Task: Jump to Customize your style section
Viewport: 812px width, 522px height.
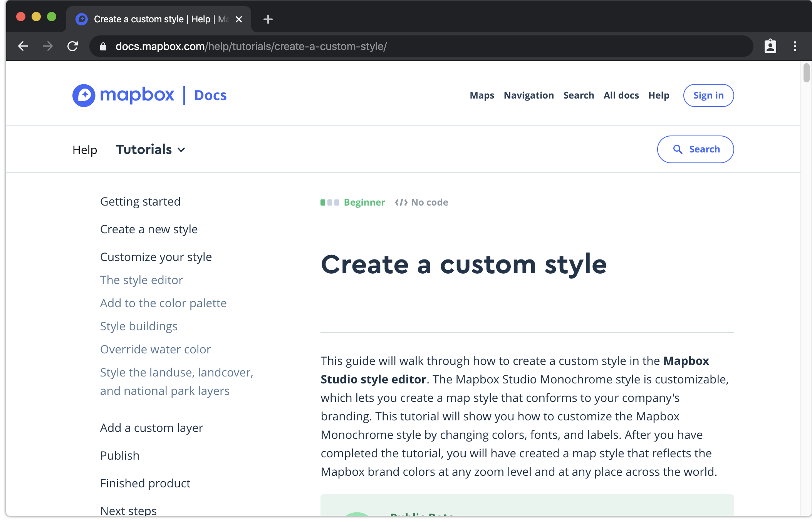Action: click(x=156, y=257)
